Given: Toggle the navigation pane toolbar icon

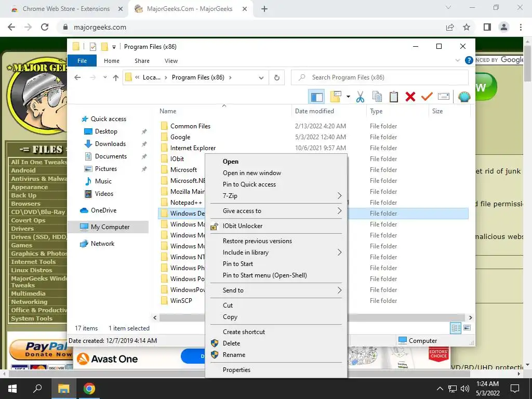Looking at the screenshot, I should pyautogui.click(x=316, y=97).
